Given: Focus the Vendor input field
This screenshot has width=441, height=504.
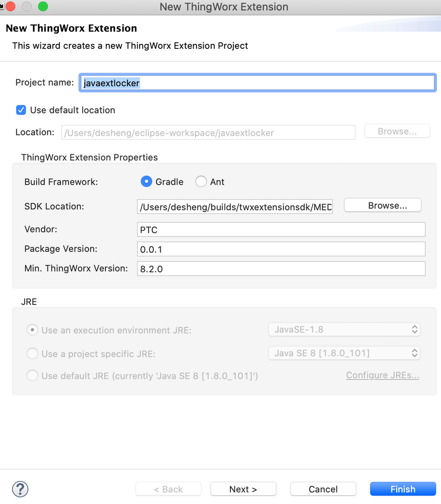Looking at the screenshot, I should pos(281,230).
